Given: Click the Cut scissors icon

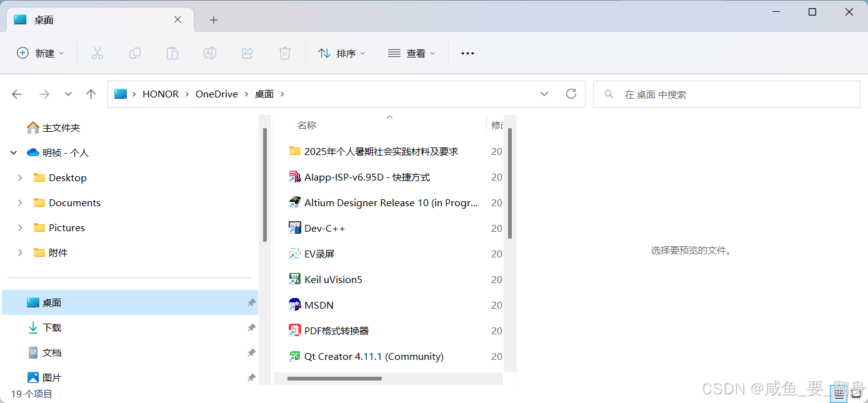Looking at the screenshot, I should [x=97, y=54].
